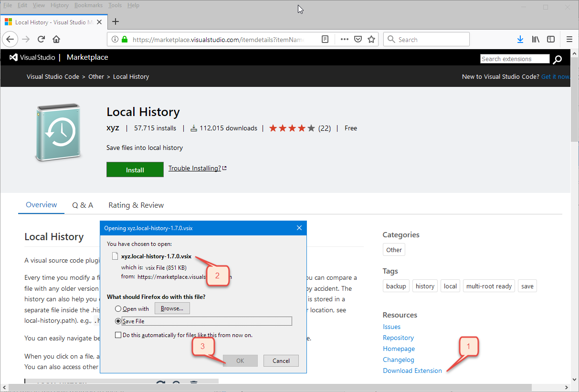Click the green Install button
This screenshot has height=392, width=579.
(135, 170)
